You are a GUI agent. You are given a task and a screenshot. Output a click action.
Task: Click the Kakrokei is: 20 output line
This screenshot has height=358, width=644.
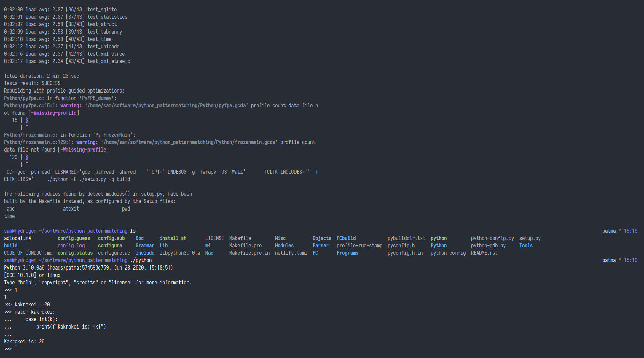coord(24,342)
